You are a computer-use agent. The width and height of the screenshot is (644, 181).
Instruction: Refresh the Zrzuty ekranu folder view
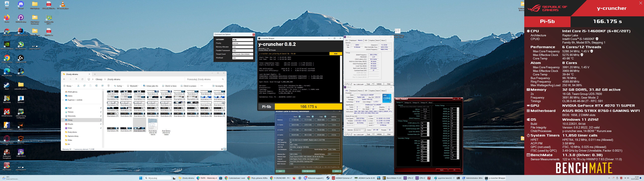(x=82, y=79)
